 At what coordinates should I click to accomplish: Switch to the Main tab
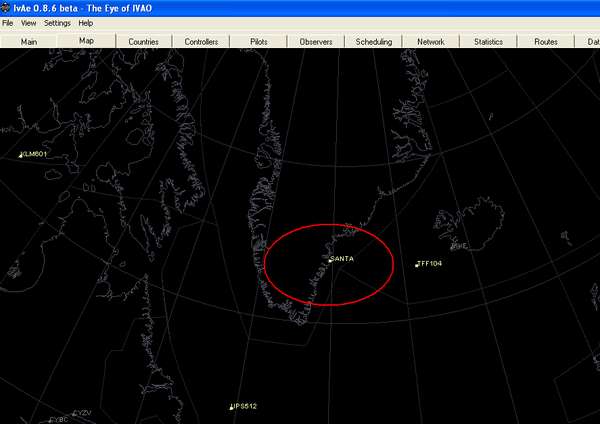[29, 42]
